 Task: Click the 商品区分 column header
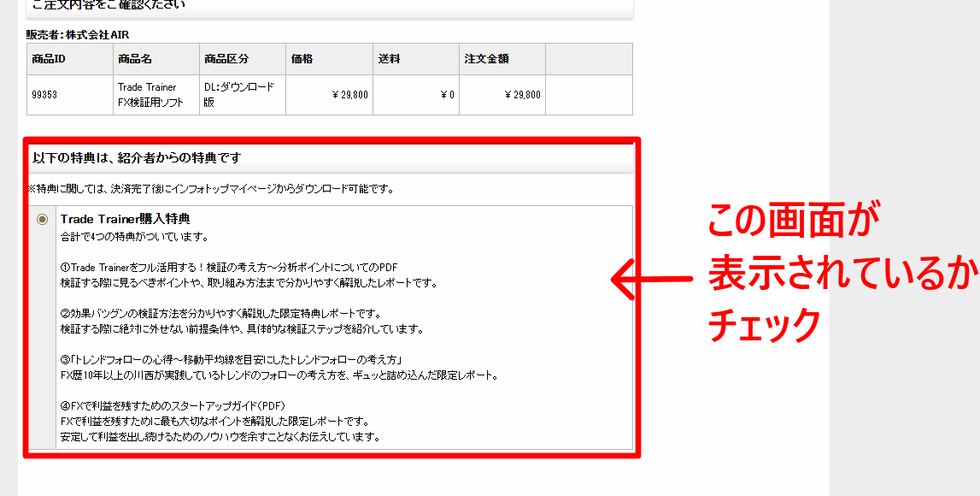[x=243, y=59]
